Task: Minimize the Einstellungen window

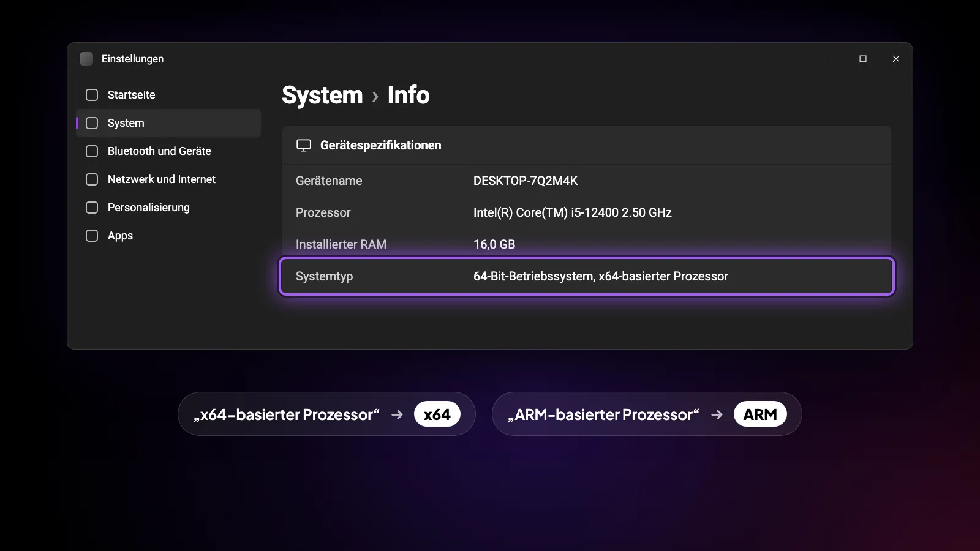Action: click(x=830, y=59)
